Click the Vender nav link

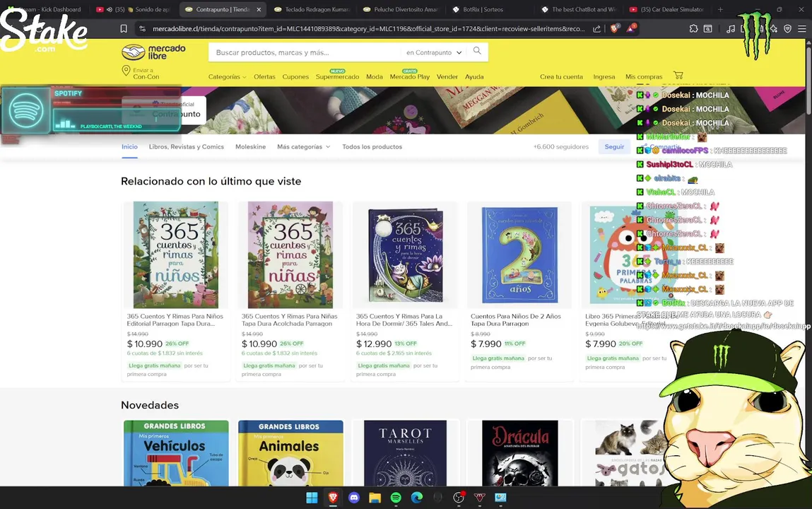[447, 76]
